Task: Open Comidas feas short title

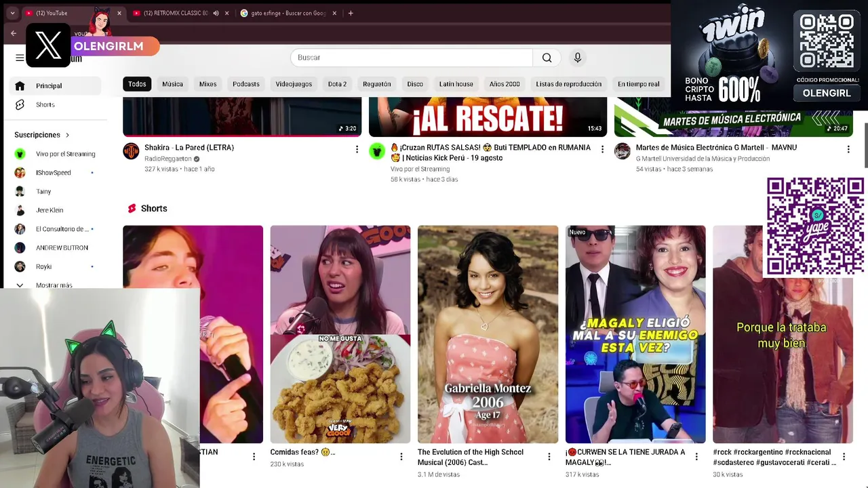Action: (302, 452)
